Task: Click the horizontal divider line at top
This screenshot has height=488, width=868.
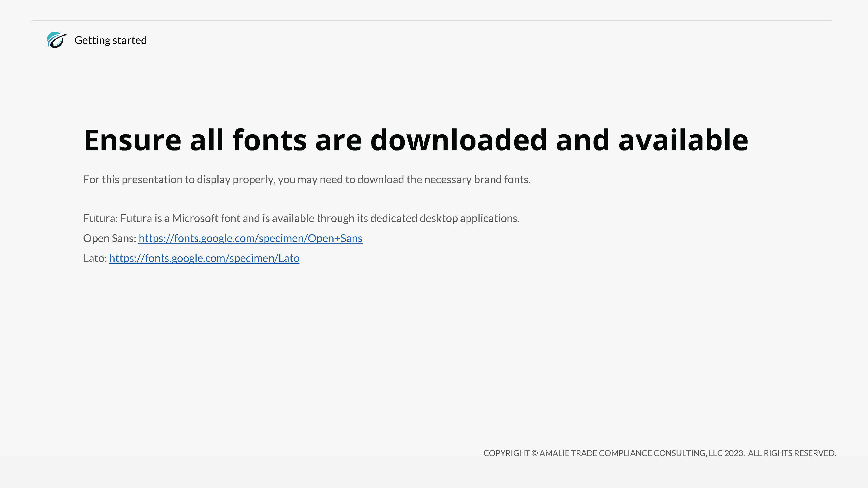Action: point(432,21)
